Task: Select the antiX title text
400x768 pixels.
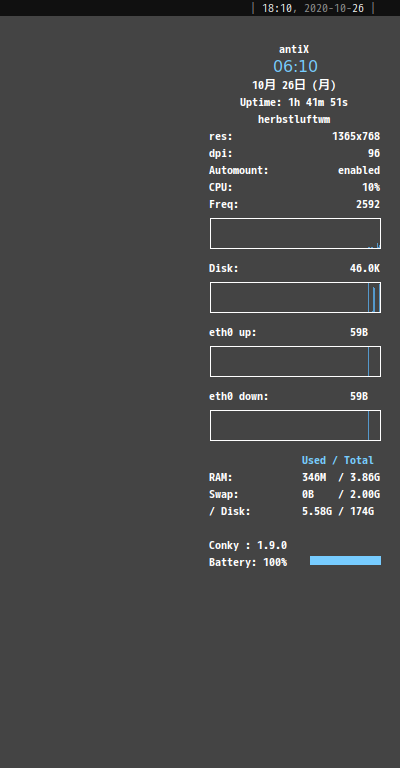Action: point(294,49)
